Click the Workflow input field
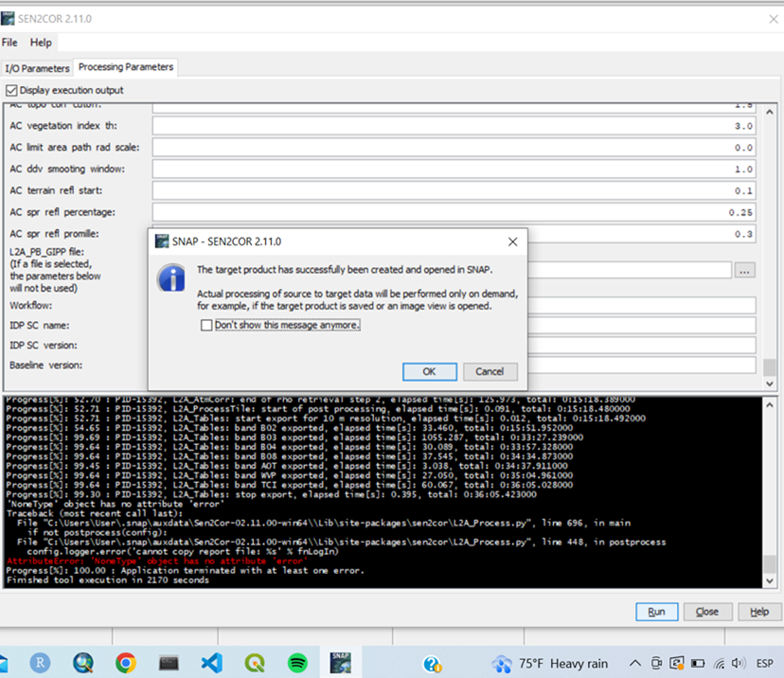Screen dimensions: 784x678 642,305
